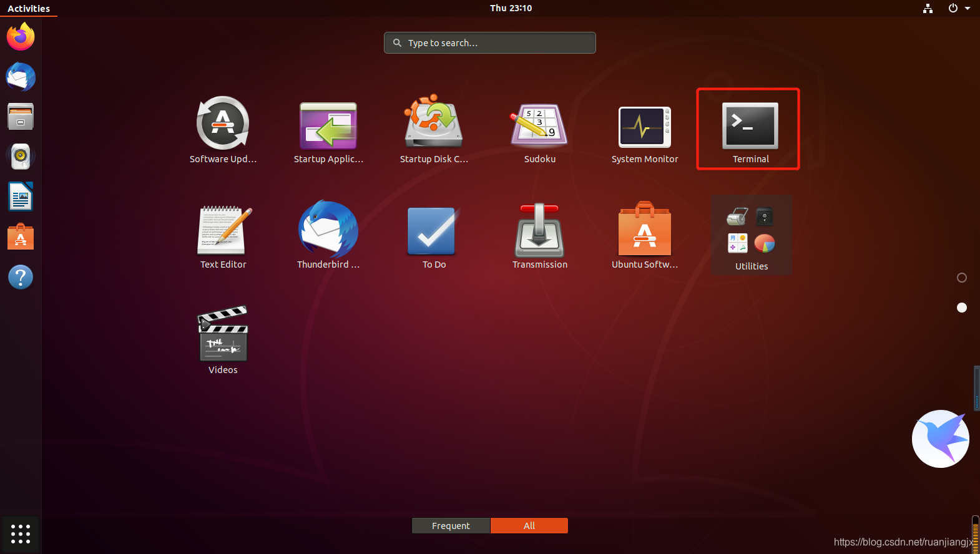Launch Startup Applications
Image resolution: width=980 pixels, height=554 pixels.
328,129
